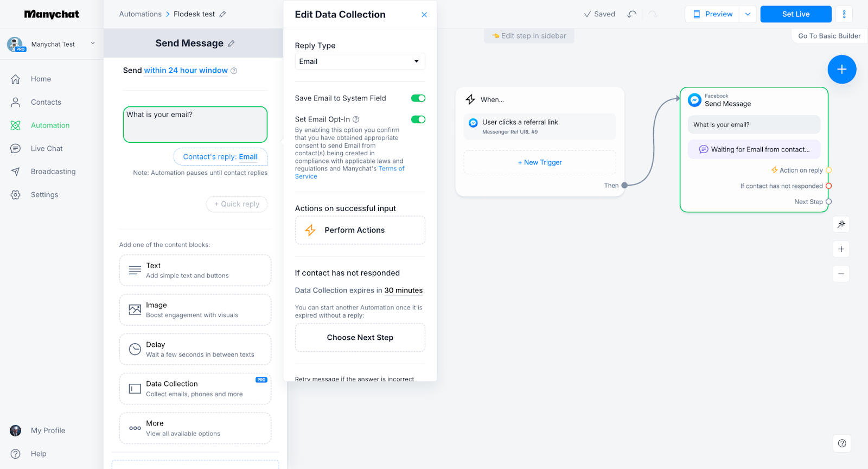
Task: Open the Terms of Service link
Action: 391,169
